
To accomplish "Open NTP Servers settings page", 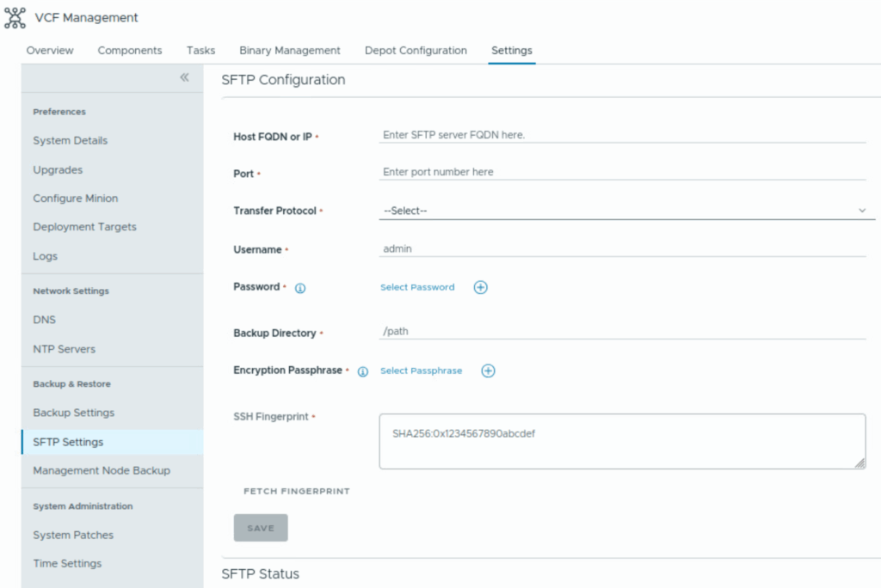I will pyautogui.click(x=65, y=349).
